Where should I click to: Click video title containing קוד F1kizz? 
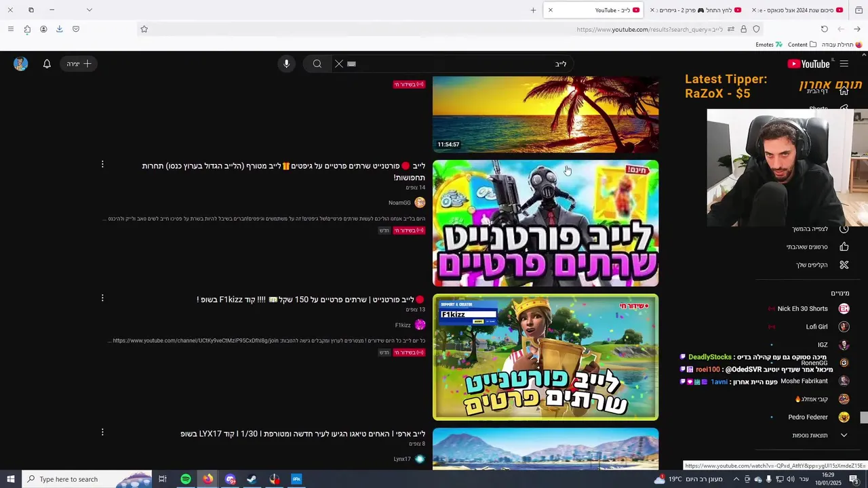click(311, 300)
